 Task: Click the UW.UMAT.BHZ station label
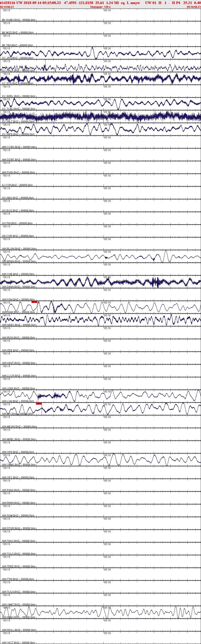[x=19, y=605]
